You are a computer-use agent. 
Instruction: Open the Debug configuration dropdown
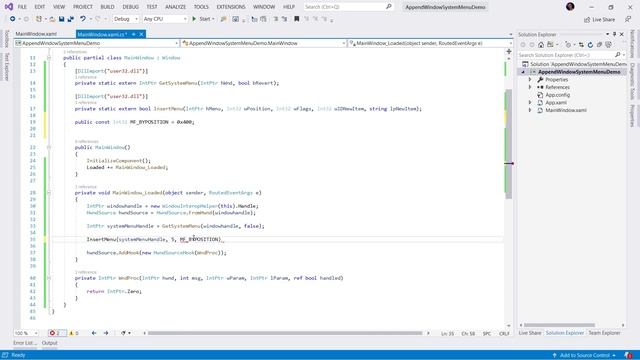coord(126,19)
